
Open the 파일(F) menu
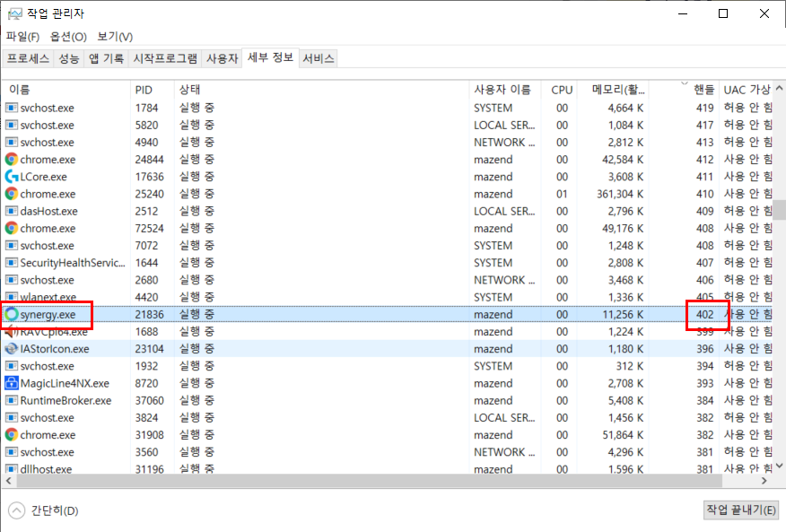click(x=22, y=37)
